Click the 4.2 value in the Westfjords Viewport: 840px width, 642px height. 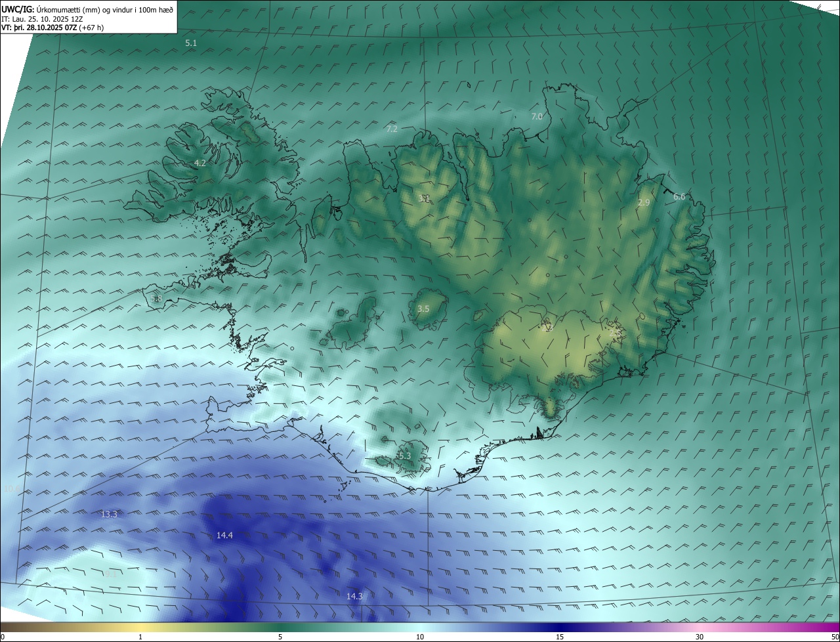pyautogui.click(x=200, y=163)
